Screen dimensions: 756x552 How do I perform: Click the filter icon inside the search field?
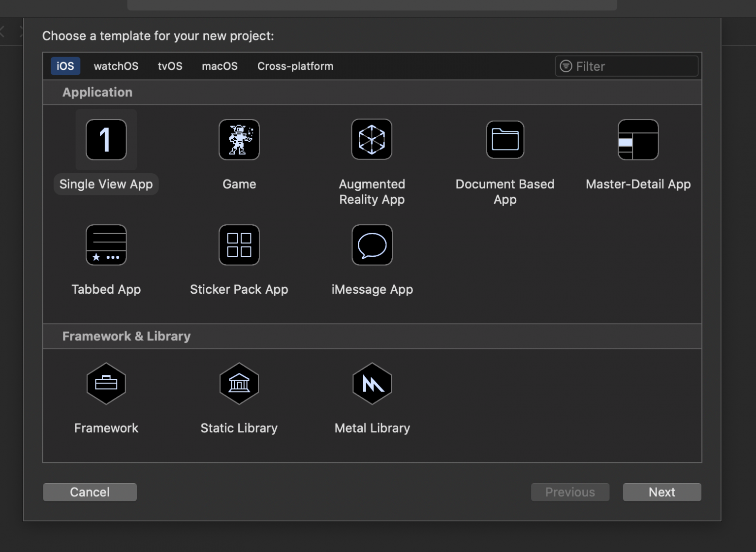[566, 66]
